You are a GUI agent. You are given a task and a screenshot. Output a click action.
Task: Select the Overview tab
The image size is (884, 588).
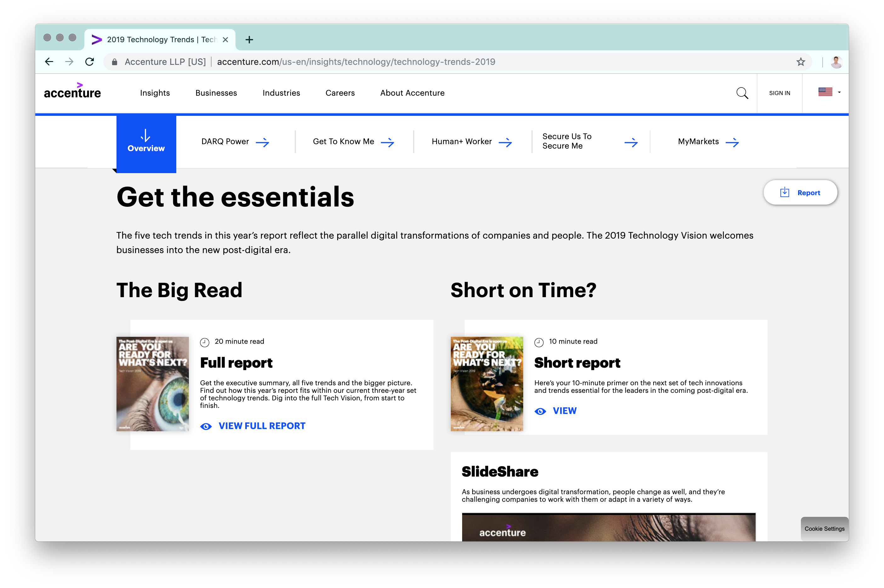[x=146, y=144]
